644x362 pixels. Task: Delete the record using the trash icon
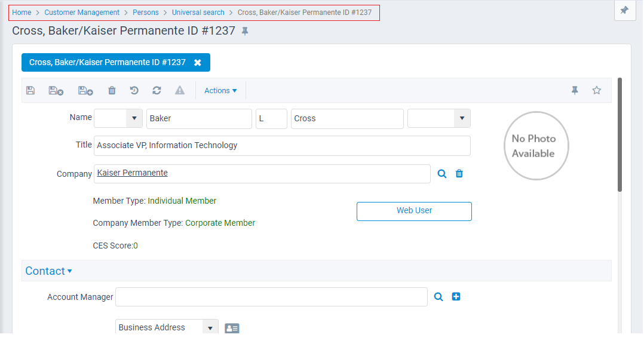pyautogui.click(x=112, y=90)
